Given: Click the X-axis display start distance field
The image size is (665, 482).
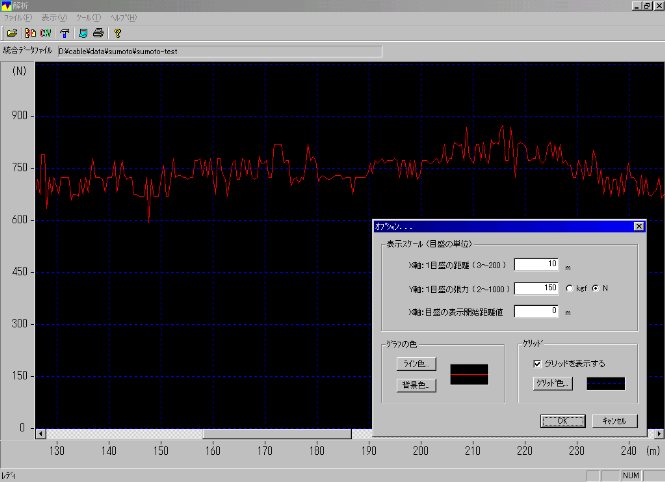Looking at the screenshot, I should click(x=536, y=311).
